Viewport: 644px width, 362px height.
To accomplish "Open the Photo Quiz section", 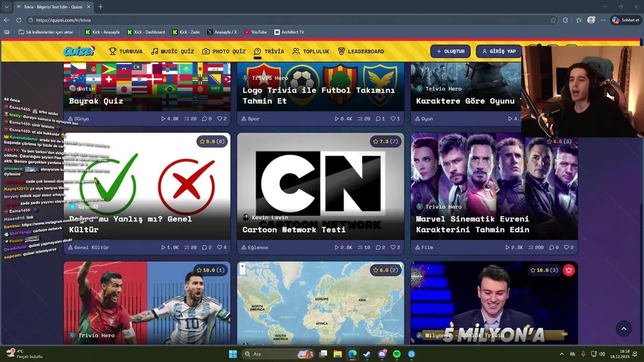I will (x=224, y=51).
